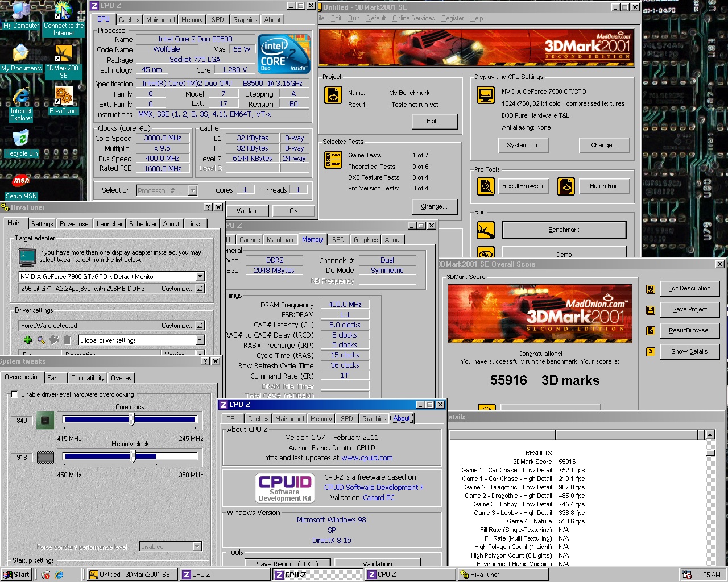Click the ResultBrowser icon in score window
This screenshot has height=582, width=728.
651,331
